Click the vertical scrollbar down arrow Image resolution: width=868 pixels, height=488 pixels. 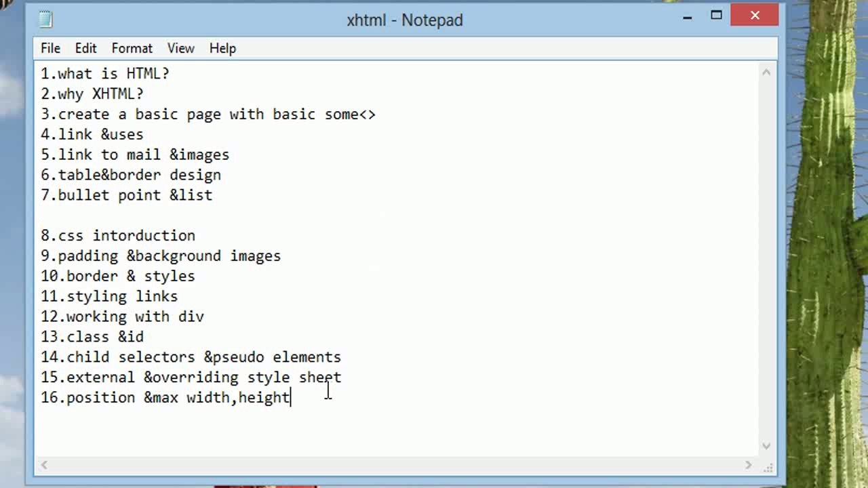(x=766, y=446)
